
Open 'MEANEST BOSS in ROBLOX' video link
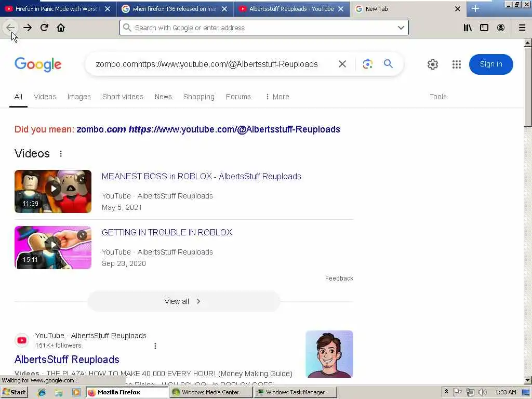201,177
